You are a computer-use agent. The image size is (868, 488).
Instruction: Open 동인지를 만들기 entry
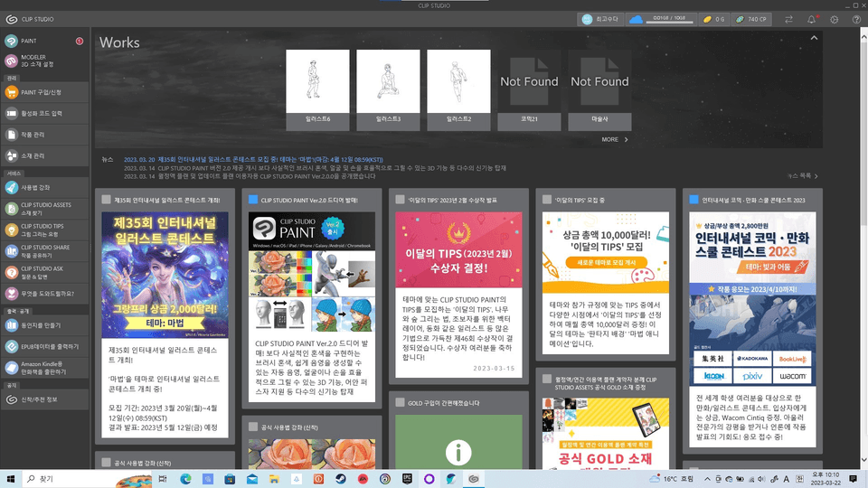coord(44,325)
